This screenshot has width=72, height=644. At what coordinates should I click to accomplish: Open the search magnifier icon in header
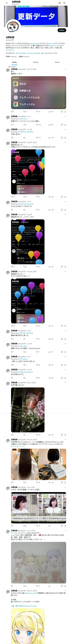point(64,3)
